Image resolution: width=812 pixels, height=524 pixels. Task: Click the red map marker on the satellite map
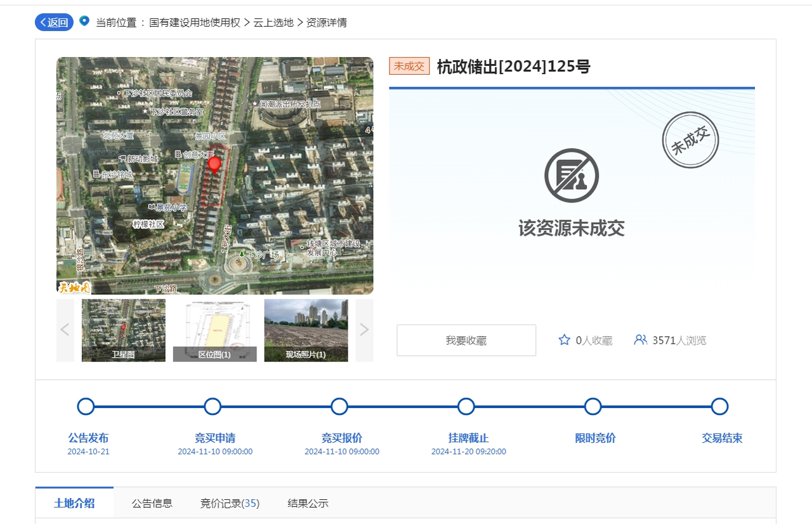point(215,165)
